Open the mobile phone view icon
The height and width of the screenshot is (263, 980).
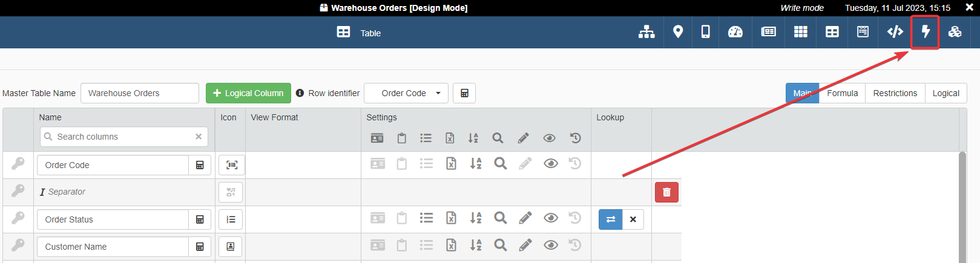(x=706, y=32)
